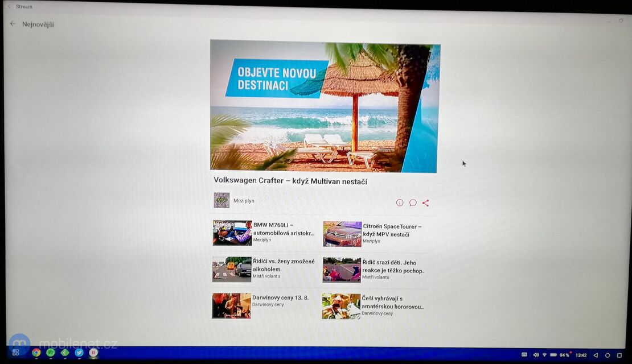Screen dimensions: 632x364
Task: Click the volume icon in the system tray
Action: click(535, 355)
